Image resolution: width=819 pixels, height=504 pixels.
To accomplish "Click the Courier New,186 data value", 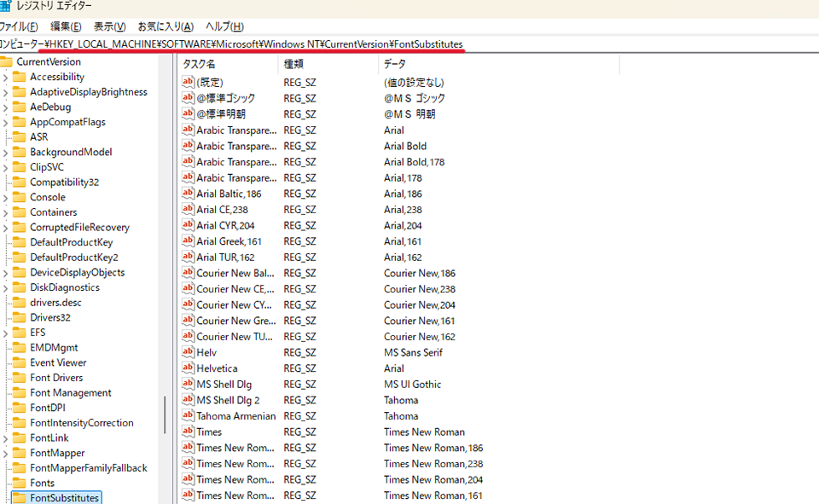I will point(420,273).
